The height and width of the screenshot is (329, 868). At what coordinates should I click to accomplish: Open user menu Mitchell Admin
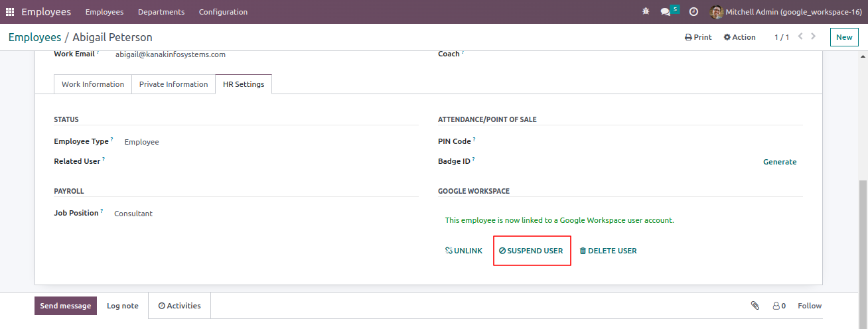point(786,12)
